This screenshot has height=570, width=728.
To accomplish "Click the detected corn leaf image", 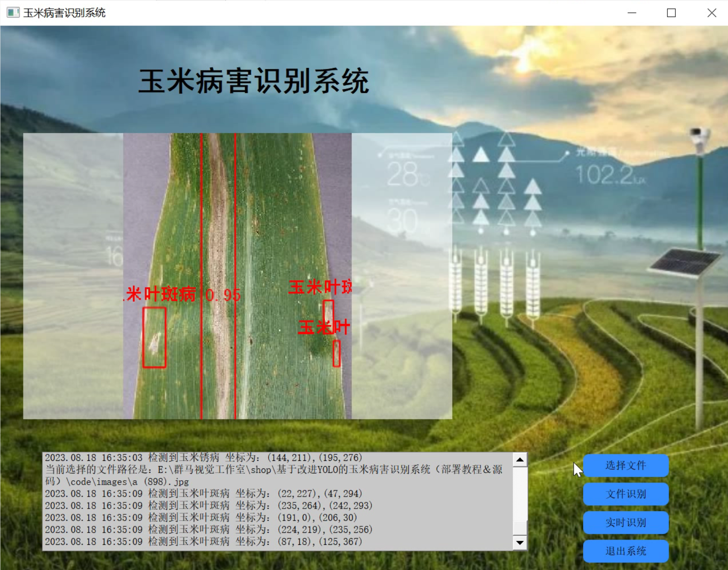I will pos(237,276).
